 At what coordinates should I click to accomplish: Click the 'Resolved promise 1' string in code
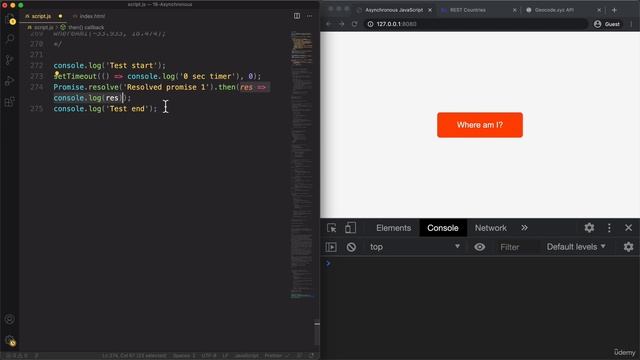pos(166,87)
